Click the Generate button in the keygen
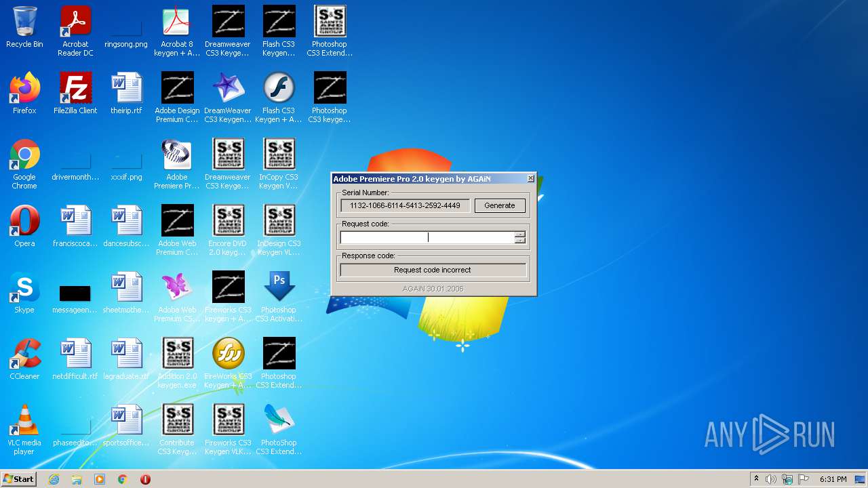This screenshot has width=868, height=488. coord(500,205)
